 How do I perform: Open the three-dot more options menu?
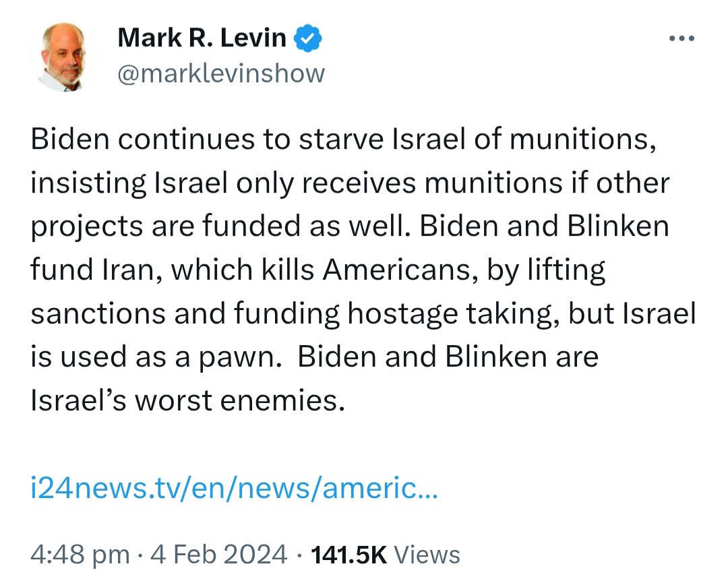point(681,38)
